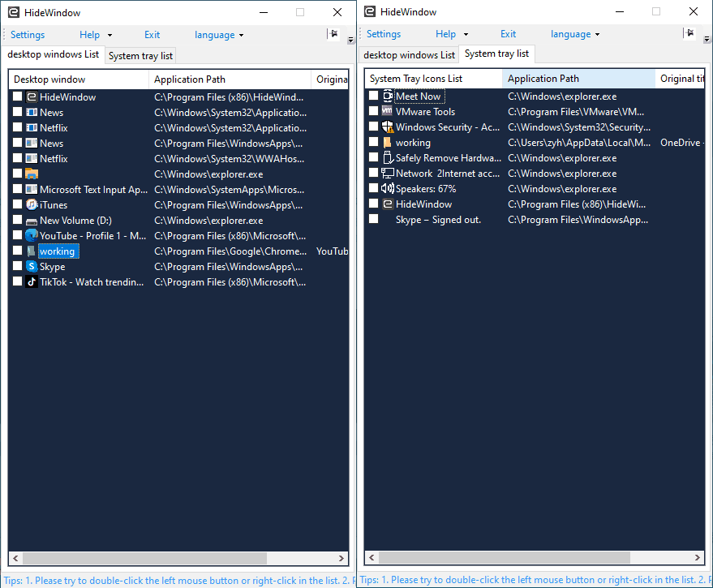
Task: Click the New Volume (D:) drive icon
Action: tap(32, 221)
